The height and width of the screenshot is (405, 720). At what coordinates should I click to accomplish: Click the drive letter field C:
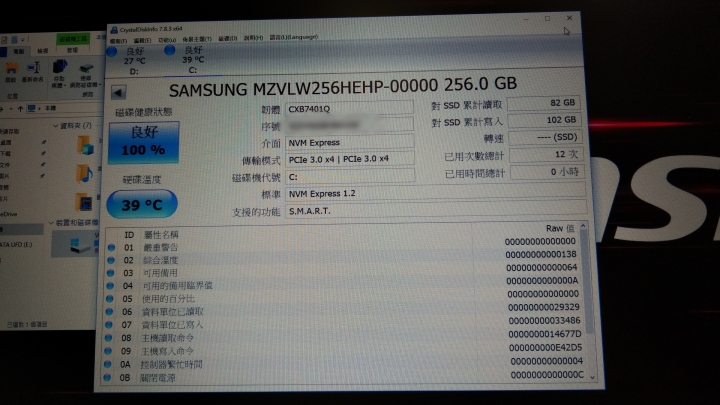pos(350,176)
